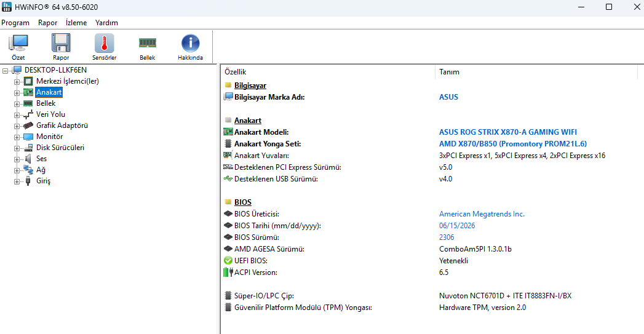The height and width of the screenshot is (334, 644).
Task: Select the AMD AGESA Sürümü row label
Action: [x=269, y=249]
